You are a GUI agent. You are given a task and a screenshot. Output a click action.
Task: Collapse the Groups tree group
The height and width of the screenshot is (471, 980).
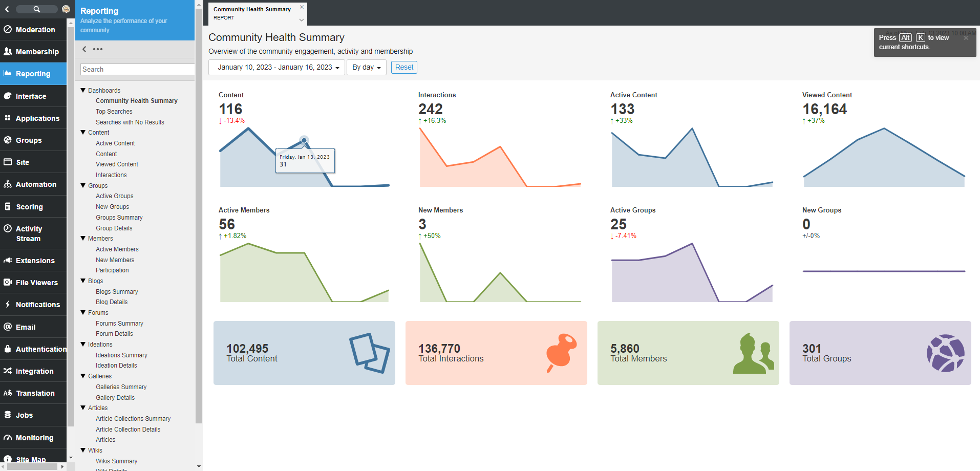[x=83, y=185]
